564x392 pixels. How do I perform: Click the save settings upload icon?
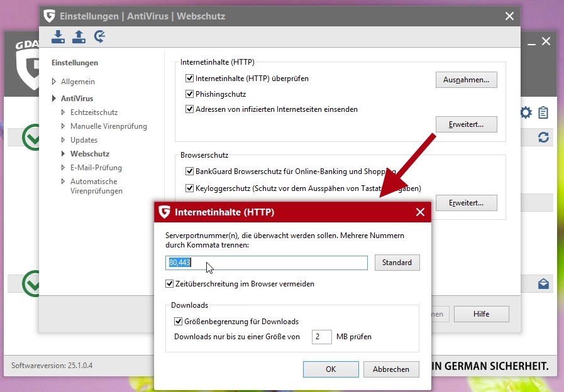point(79,36)
